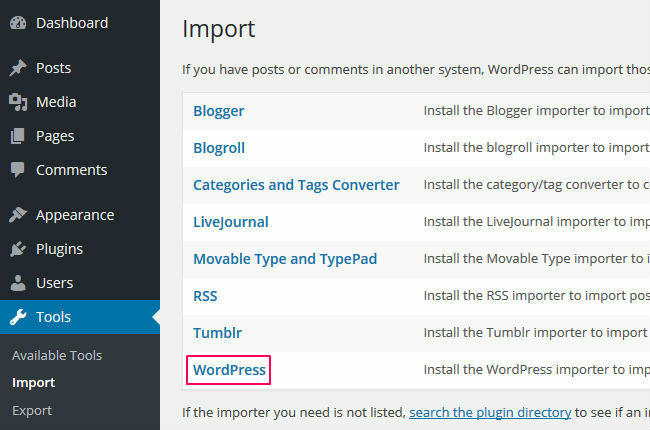Select the Tools menu label
650x430 pixels.
tap(53, 317)
